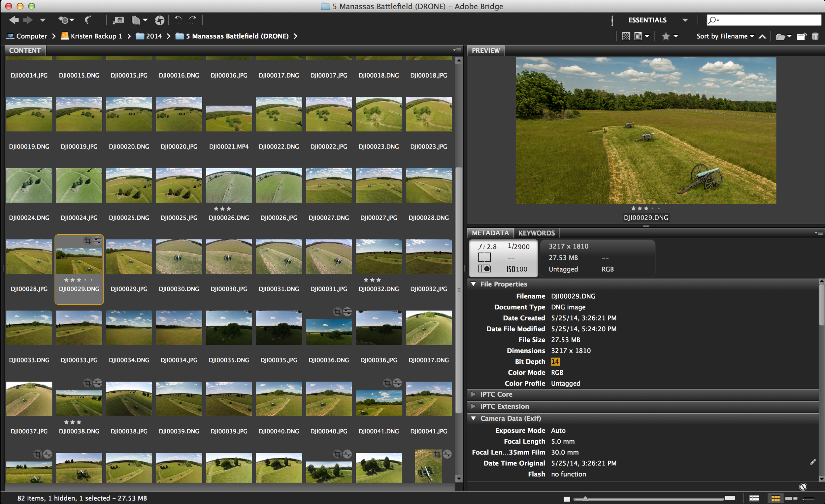Open the CONTENT panel flyout menu
This screenshot has width=825, height=504.
pyautogui.click(x=457, y=50)
